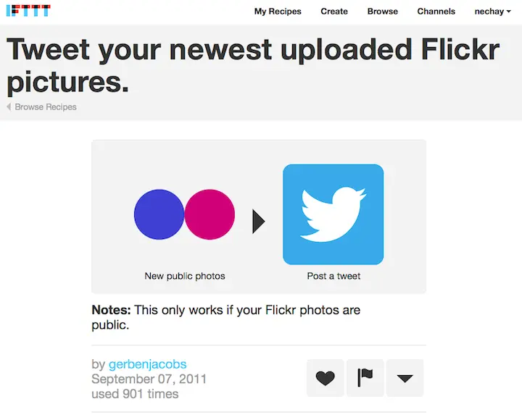Open gerbenjacobs author profile link

147,364
